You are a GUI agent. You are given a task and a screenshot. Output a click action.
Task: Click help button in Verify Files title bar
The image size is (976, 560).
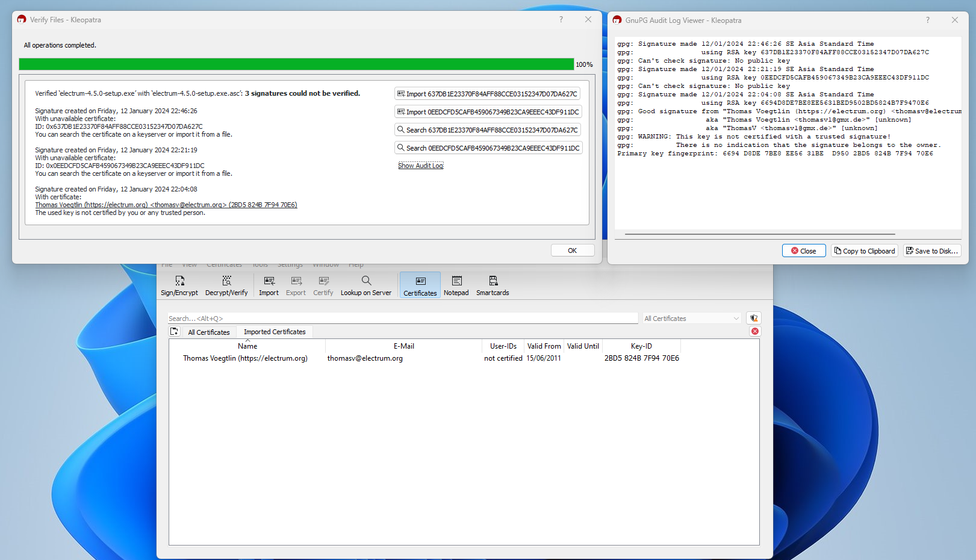point(561,20)
